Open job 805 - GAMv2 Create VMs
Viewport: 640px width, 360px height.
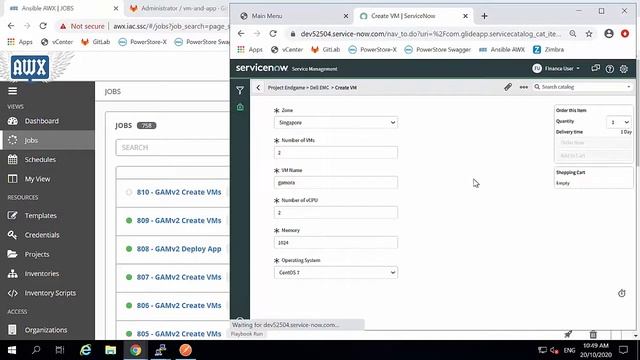[179, 333]
